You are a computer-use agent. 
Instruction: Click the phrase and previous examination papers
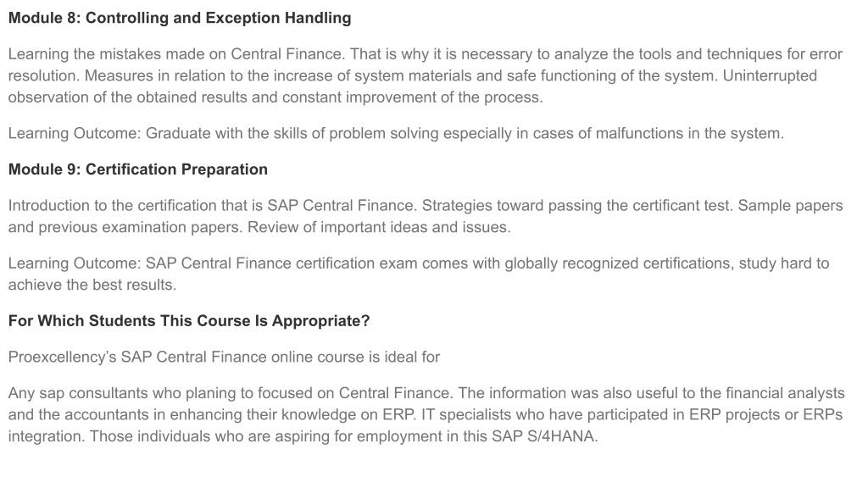pyautogui.click(x=125, y=227)
